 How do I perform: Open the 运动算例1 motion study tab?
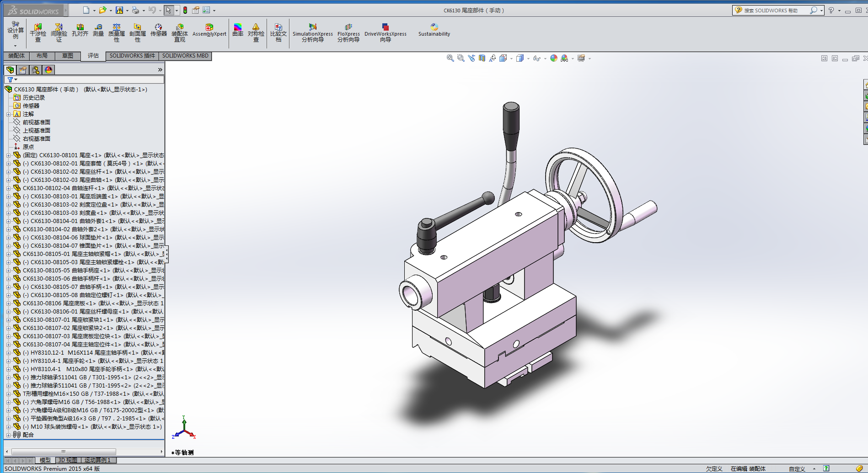coord(98,460)
